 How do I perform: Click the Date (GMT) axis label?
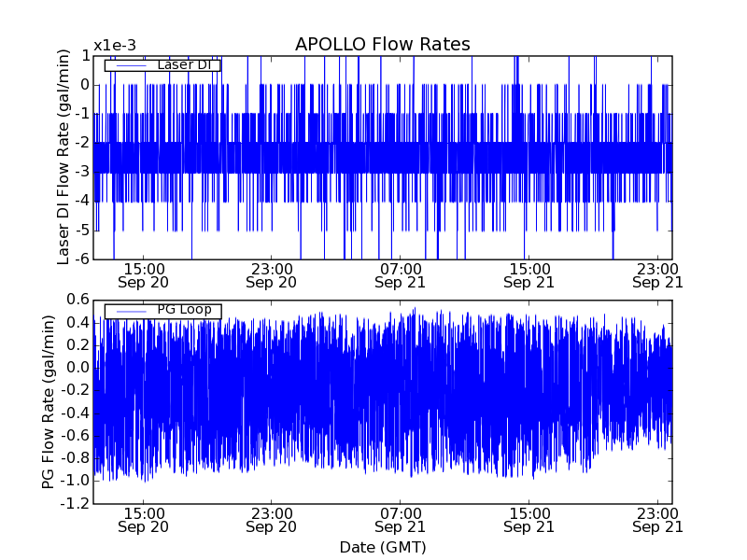(x=383, y=548)
